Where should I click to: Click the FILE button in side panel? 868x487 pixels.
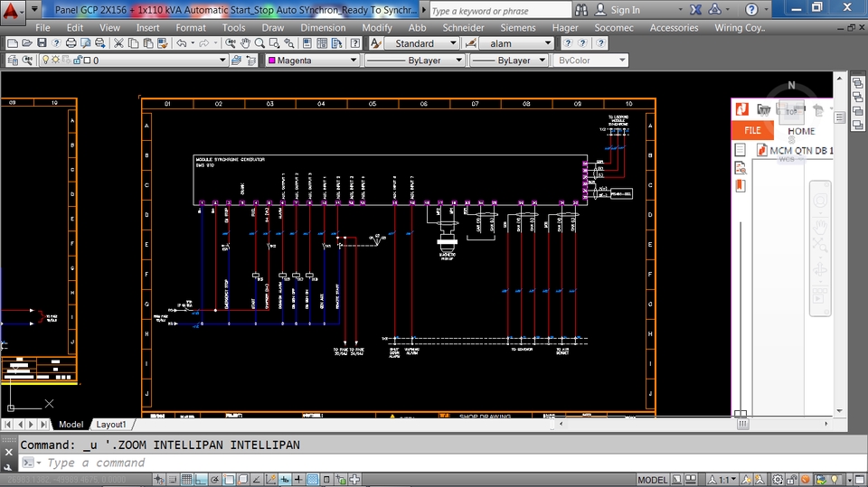coord(751,131)
